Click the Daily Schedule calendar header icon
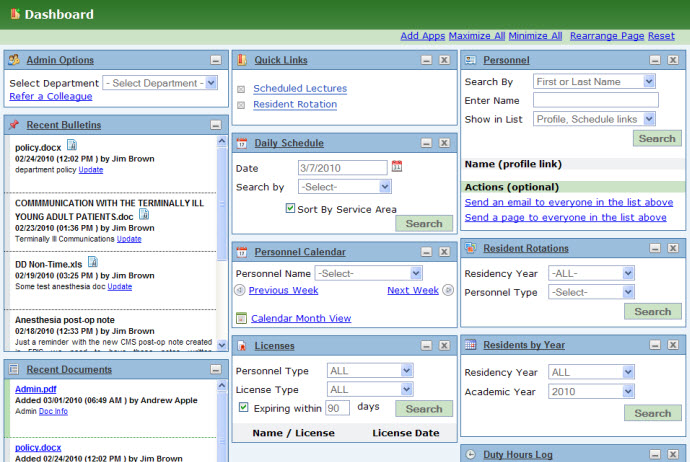The width and height of the screenshot is (690, 462). point(242,143)
